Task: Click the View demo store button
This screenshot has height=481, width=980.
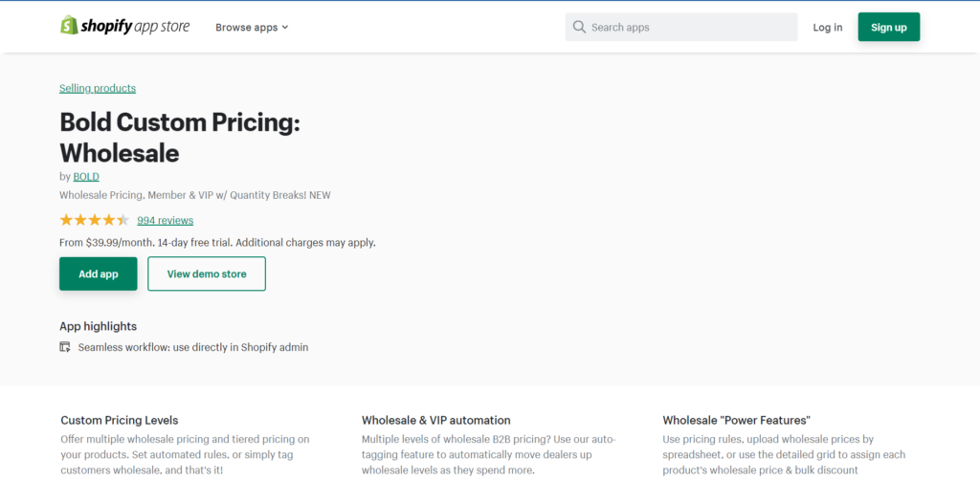Action: tap(207, 273)
